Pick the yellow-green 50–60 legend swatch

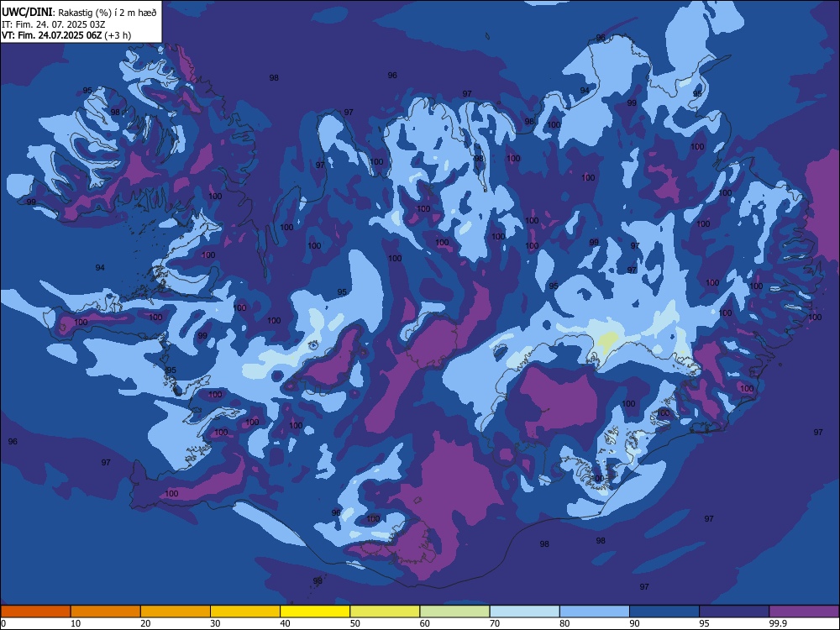pos(385,612)
